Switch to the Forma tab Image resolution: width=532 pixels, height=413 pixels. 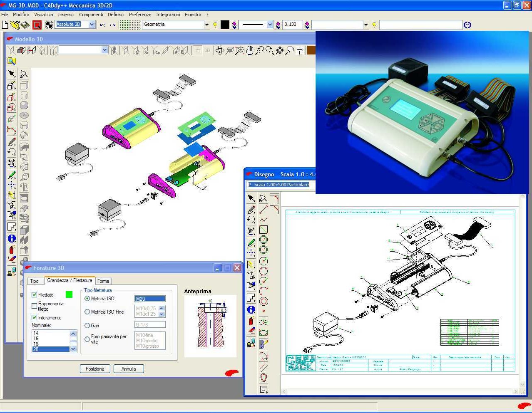click(103, 281)
